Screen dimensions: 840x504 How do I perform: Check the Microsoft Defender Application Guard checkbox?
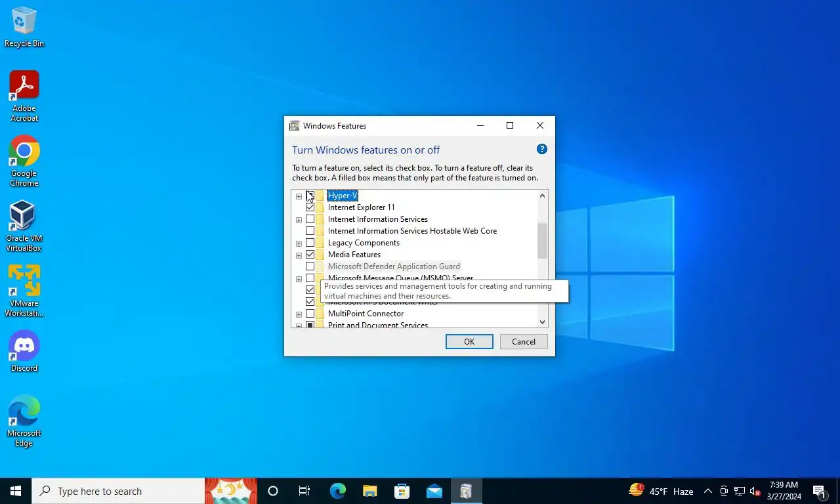(x=310, y=266)
